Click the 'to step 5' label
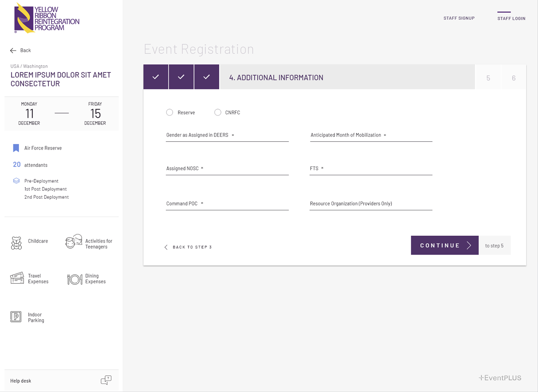 (495, 246)
